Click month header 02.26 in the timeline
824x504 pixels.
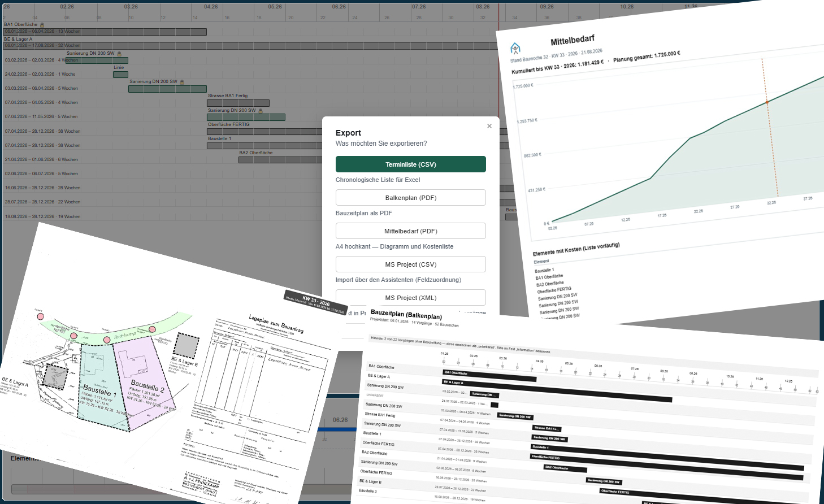click(67, 7)
